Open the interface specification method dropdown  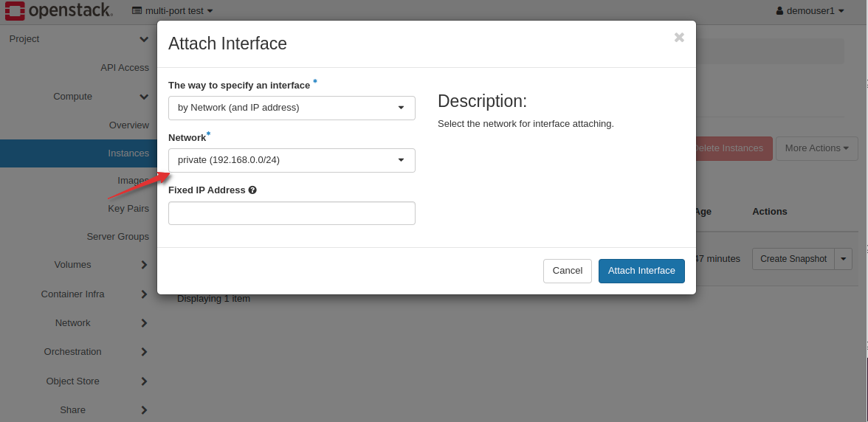(x=292, y=108)
